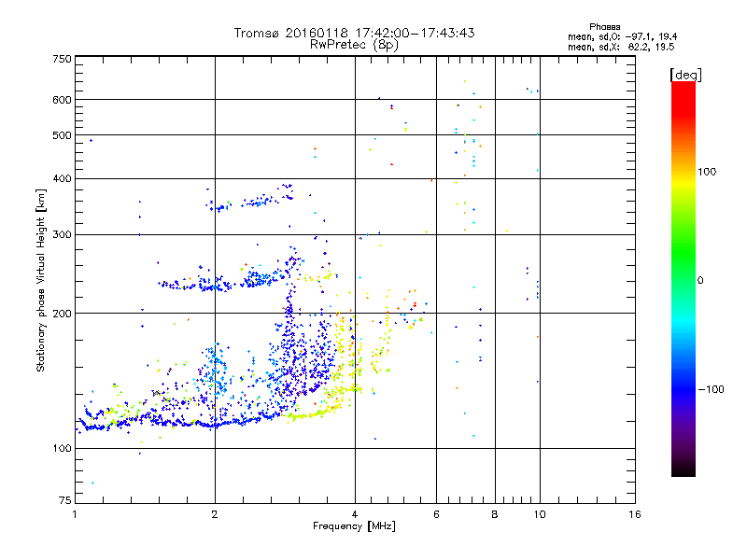Click the x-axis title 'Frequency [MHz]'
This screenshot has width=747, height=560.
(354, 526)
